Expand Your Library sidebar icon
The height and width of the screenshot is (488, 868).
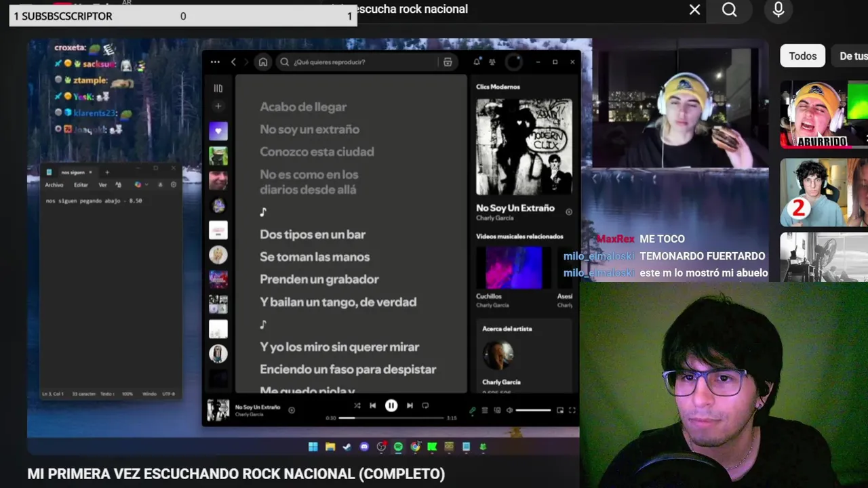(x=218, y=88)
